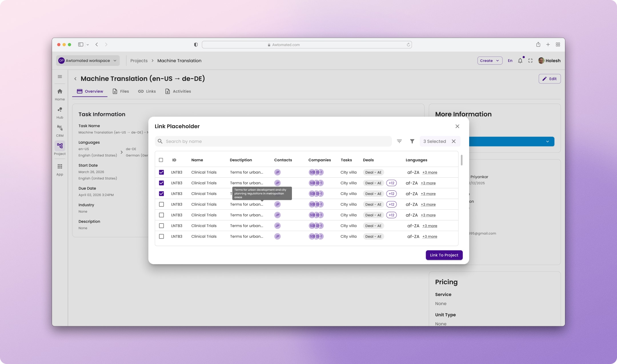
Task: Open the Home section in sidebar
Action: [60, 94]
